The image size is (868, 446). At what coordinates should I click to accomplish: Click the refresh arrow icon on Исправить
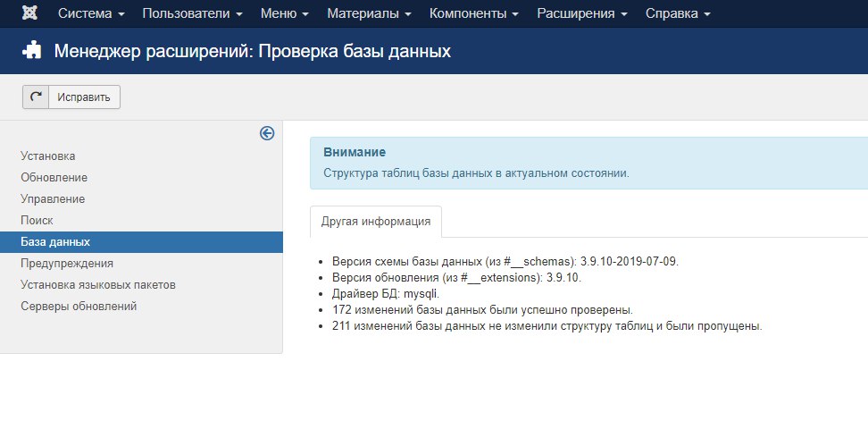click(36, 97)
